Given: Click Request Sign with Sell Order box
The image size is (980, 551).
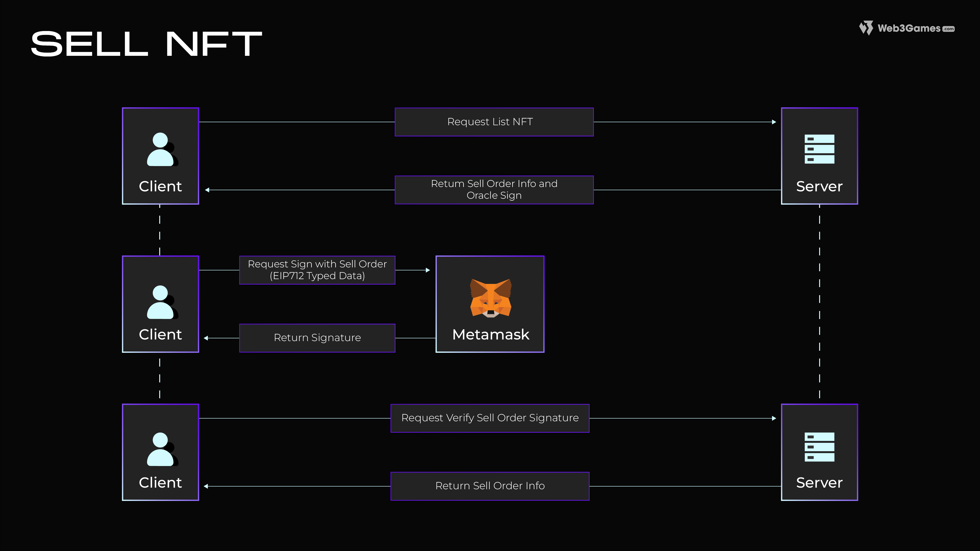Looking at the screenshot, I should [x=317, y=270].
